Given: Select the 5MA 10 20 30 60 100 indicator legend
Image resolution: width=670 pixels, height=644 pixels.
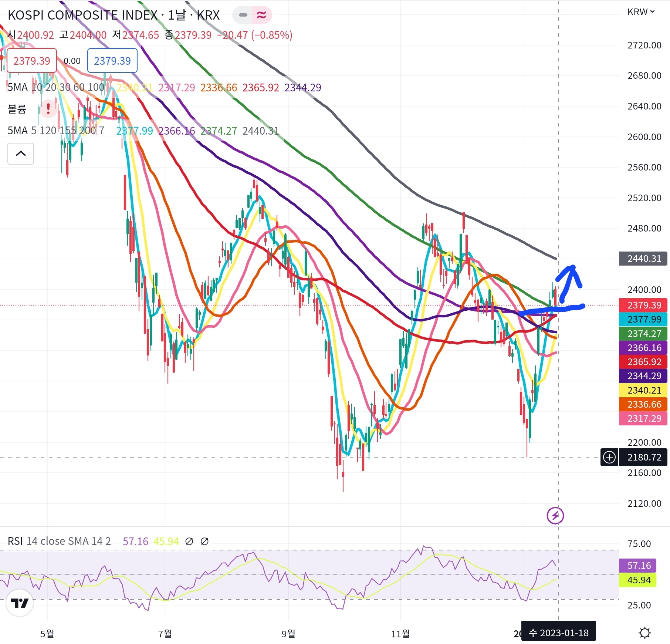Looking at the screenshot, I should coord(56,88).
